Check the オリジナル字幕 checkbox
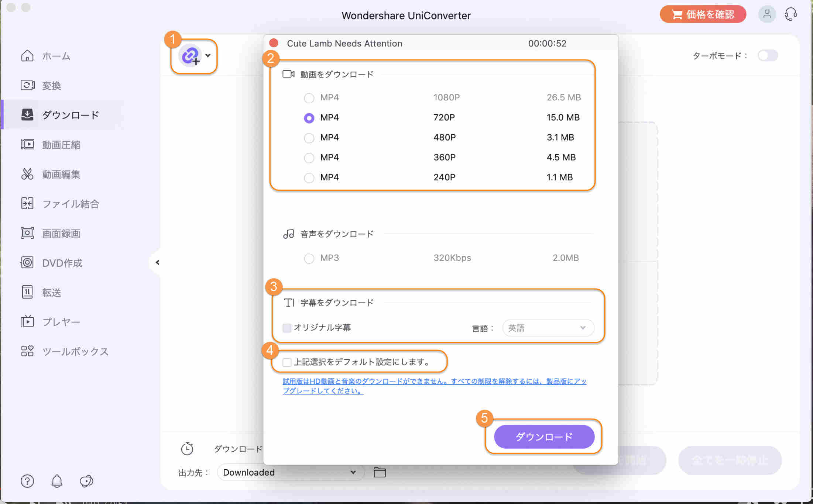The image size is (813, 504). point(287,328)
